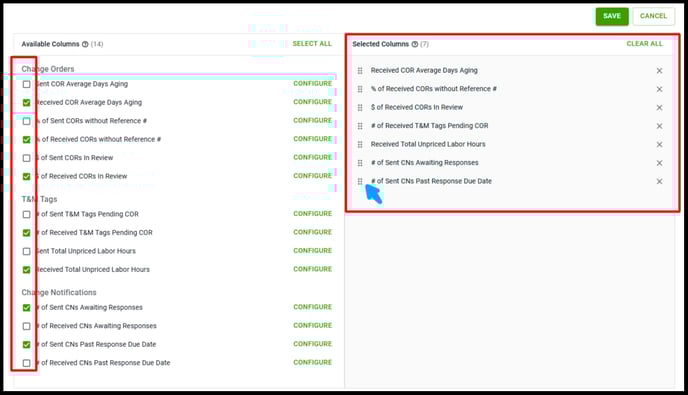Click the green SAVE button
Image resolution: width=688 pixels, height=395 pixels.
(x=612, y=16)
